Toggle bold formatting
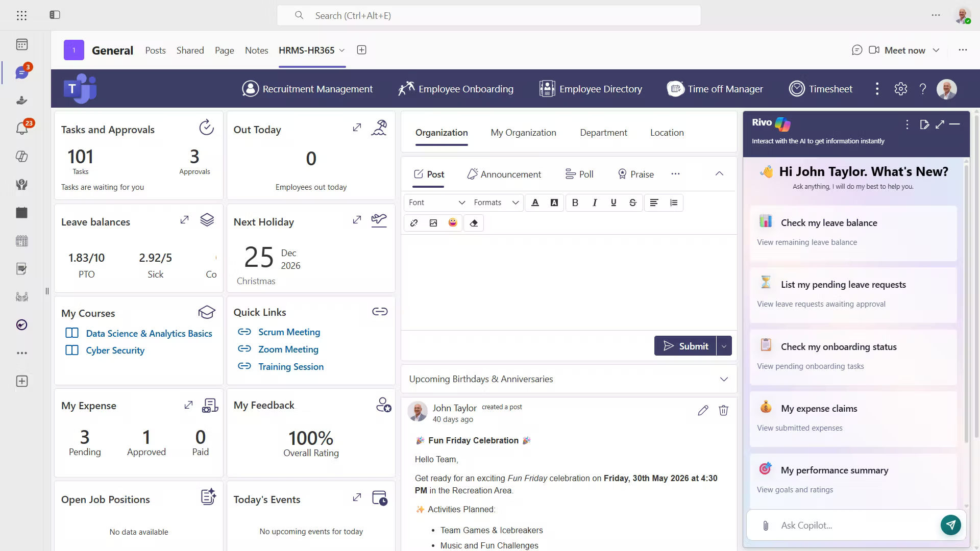980x551 pixels. [x=575, y=203]
